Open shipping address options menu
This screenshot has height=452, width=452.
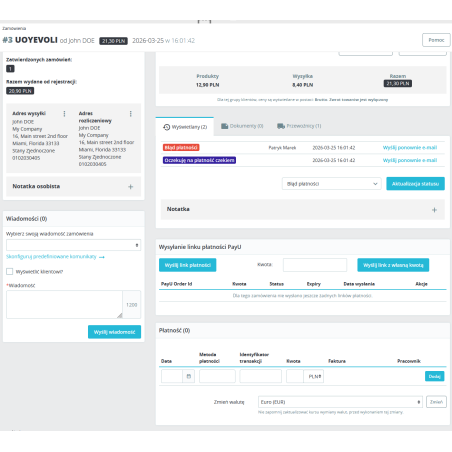64,114
